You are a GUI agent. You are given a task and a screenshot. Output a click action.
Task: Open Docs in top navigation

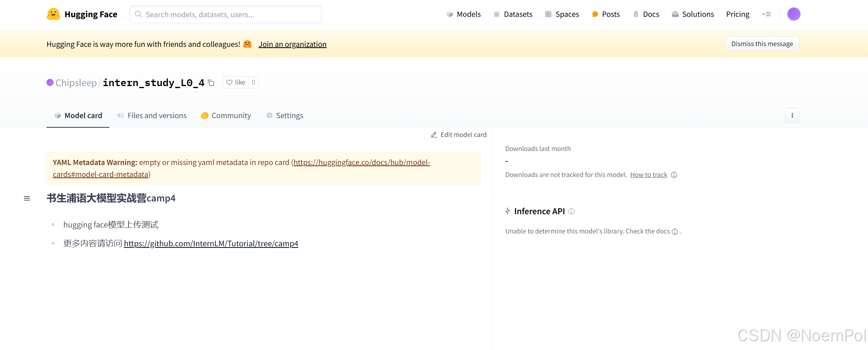coord(646,14)
